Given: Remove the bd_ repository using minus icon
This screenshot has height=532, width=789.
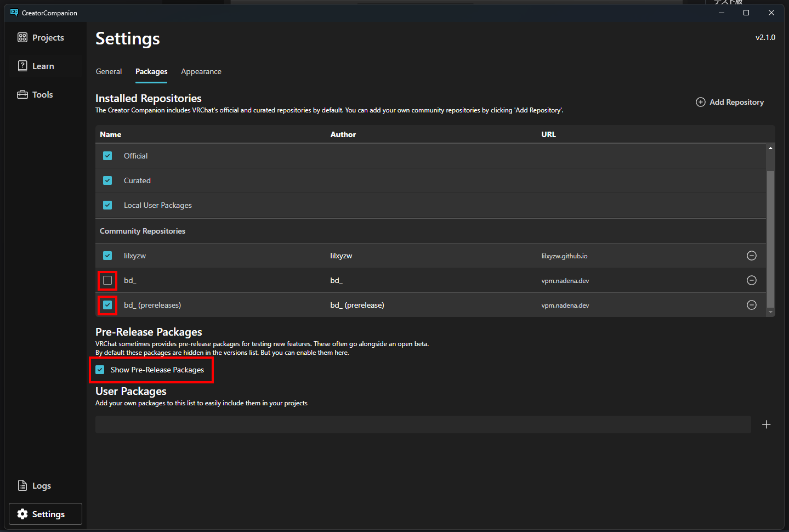Looking at the screenshot, I should [752, 280].
